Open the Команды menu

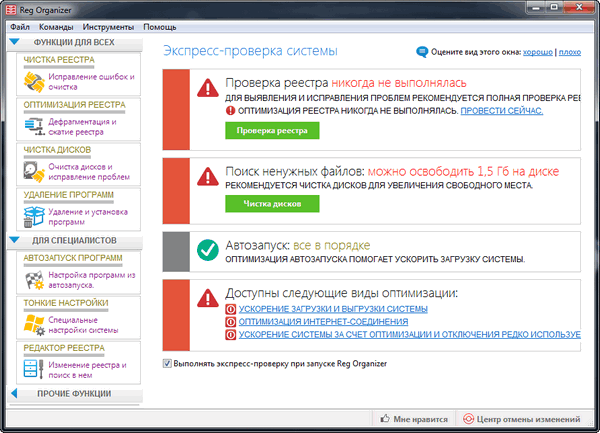pyautogui.click(x=56, y=27)
